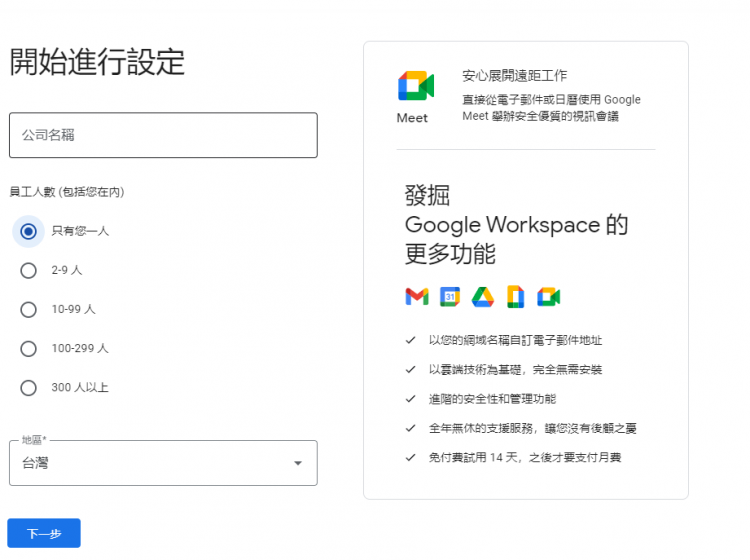Screen dimensions: 750x560
Task: Click the Gmail envelope icon
Action: click(x=416, y=296)
